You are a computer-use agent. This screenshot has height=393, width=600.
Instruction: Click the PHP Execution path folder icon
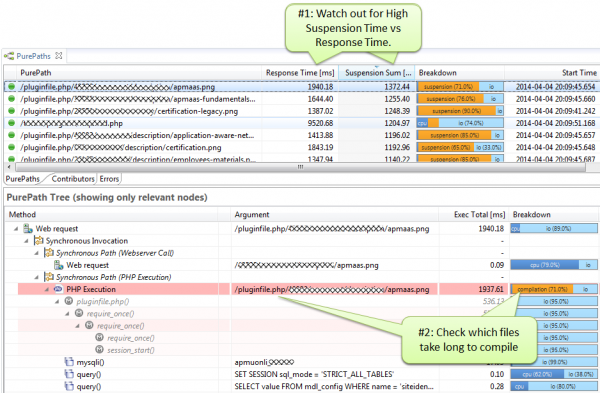(x=49, y=277)
